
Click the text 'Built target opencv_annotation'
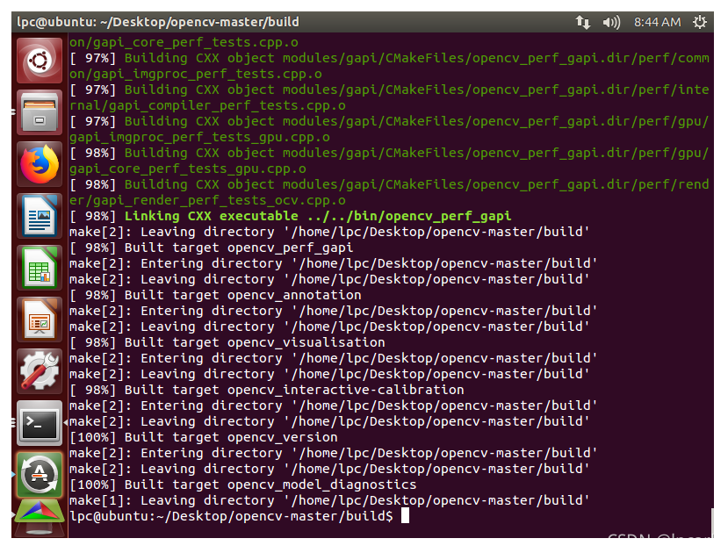click(x=243, y=295)
